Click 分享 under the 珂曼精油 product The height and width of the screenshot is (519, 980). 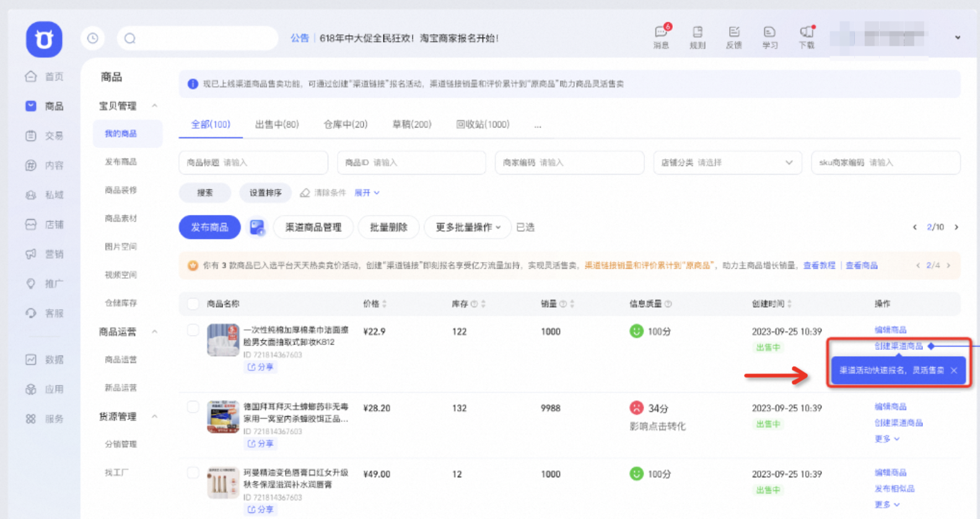point(261,510)
